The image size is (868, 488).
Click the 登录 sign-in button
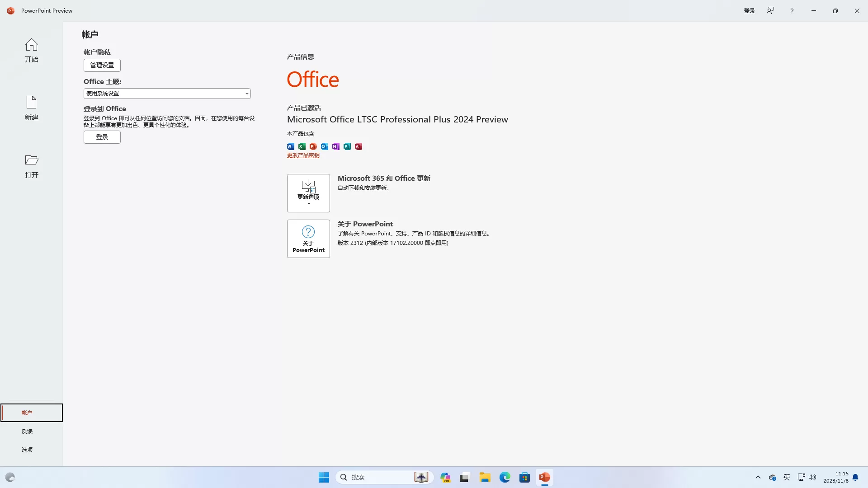(x=102, y=137)
